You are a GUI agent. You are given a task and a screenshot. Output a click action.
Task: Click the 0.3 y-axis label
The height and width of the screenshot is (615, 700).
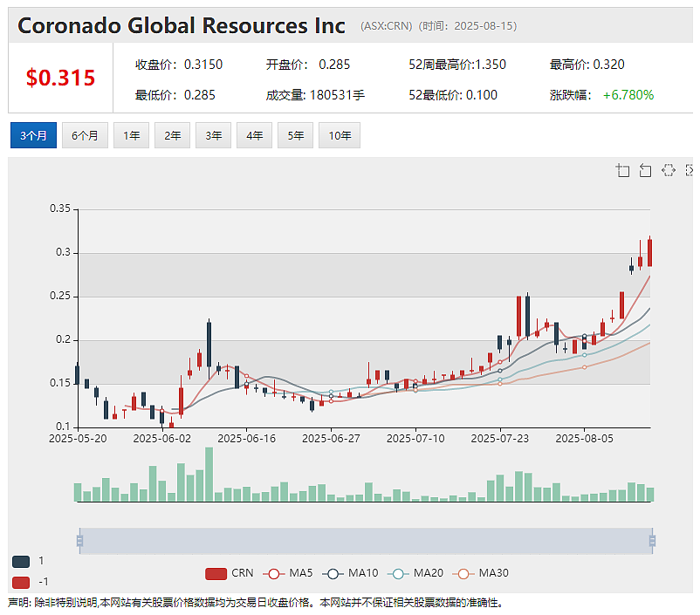(63, 252)
